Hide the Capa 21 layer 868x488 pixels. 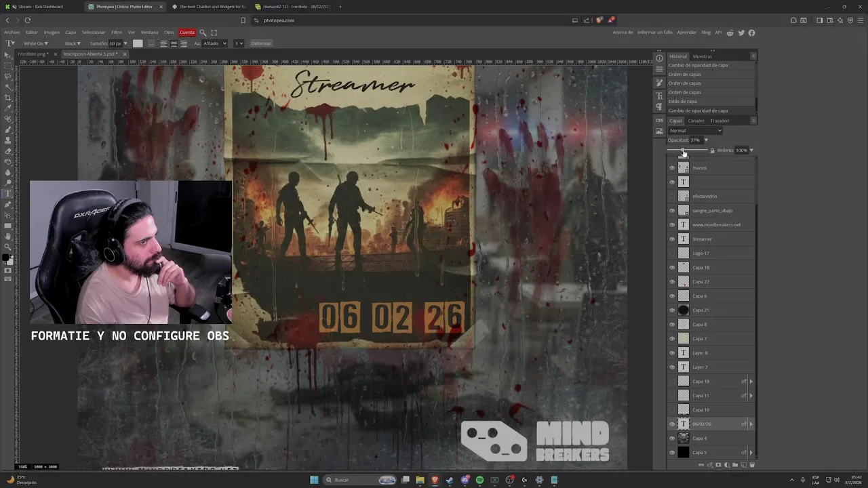point(672,310)
